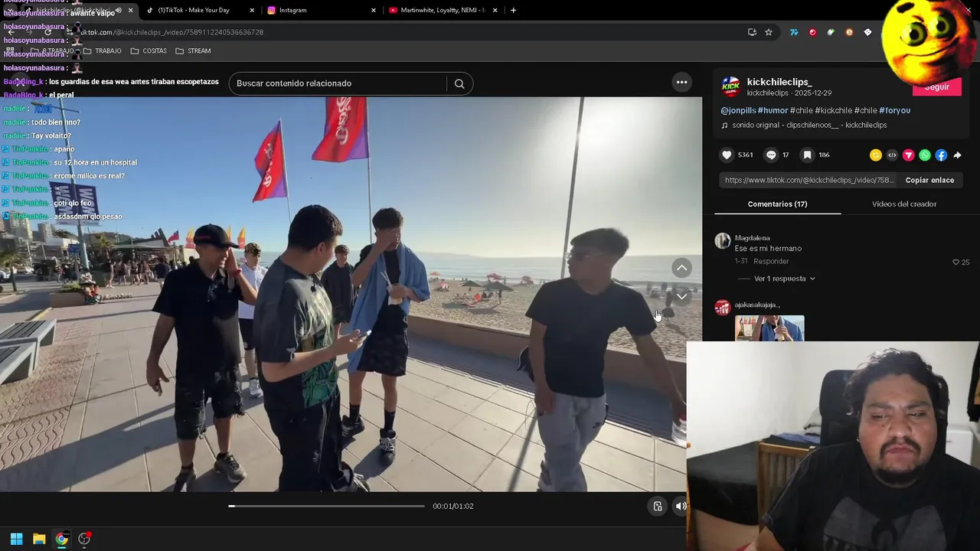Open the image in the ajakaakajaja comment
Image resolution: width=980 pixels, height=551 pixels.
pos(769,328)
